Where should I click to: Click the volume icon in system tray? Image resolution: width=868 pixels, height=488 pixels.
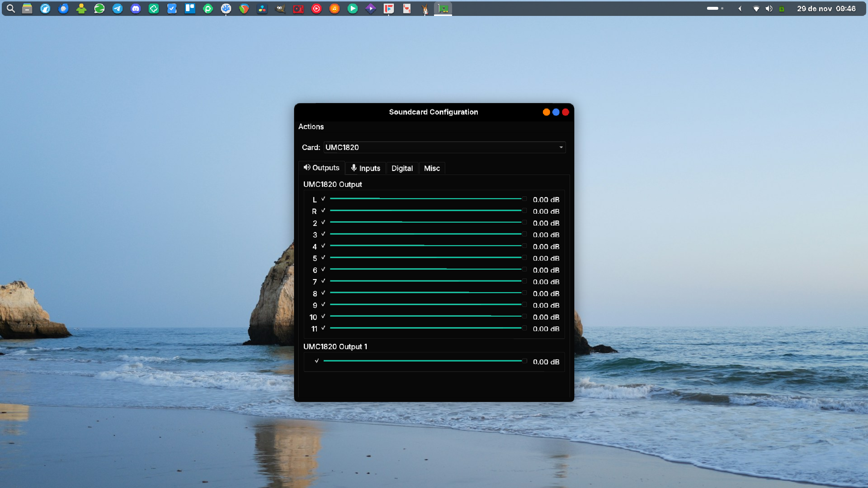point(769,8)
